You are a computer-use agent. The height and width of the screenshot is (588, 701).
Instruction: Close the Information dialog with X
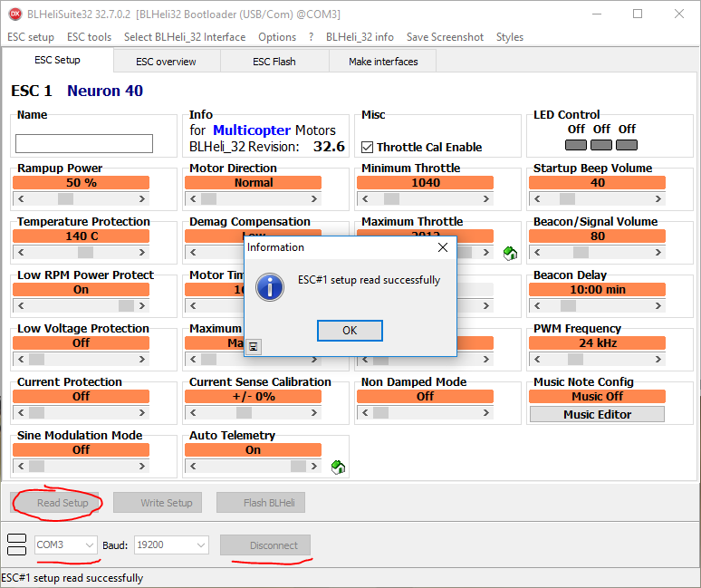click(x=443, y=247)
